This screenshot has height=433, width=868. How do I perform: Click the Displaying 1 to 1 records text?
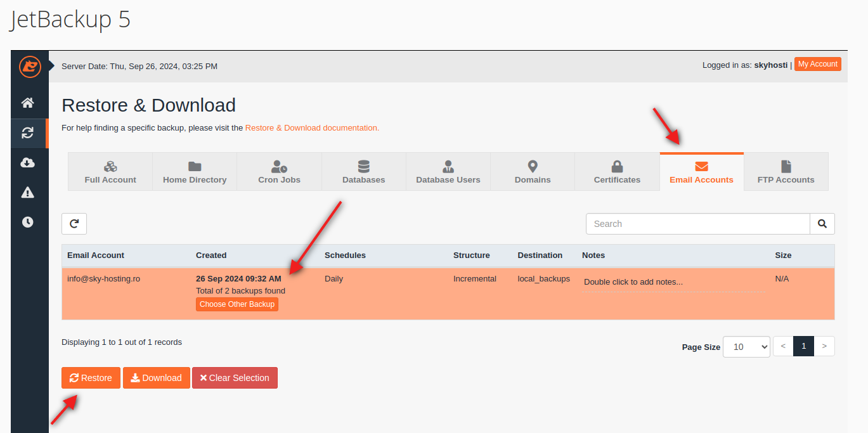point(122,342)
